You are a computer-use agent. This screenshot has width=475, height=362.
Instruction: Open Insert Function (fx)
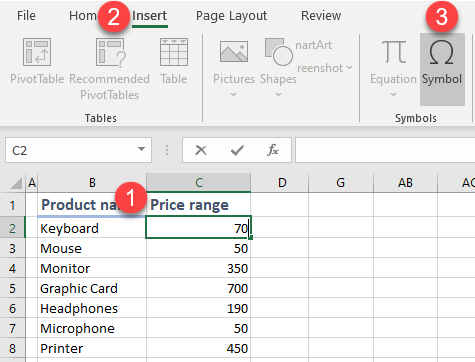(273, 150)
